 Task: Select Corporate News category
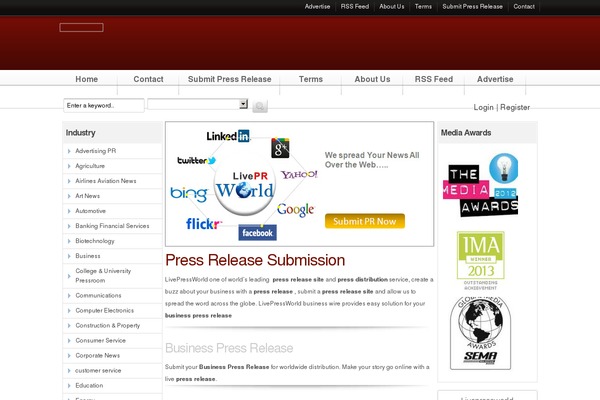pos(98,355)
